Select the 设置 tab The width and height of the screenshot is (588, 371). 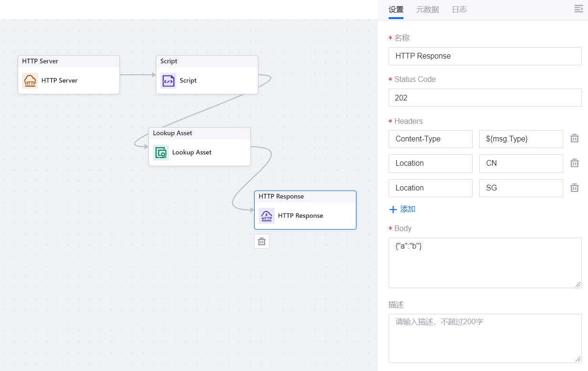pos(396,10)
